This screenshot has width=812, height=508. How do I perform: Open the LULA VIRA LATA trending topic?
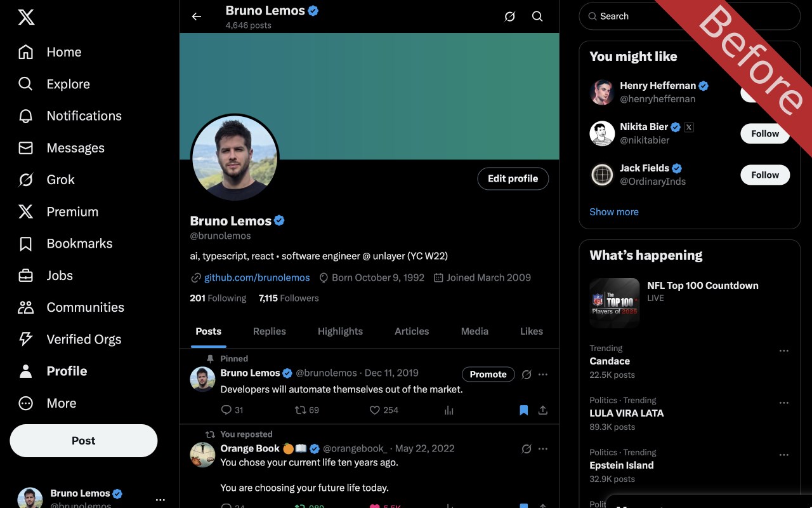point(627,413)
